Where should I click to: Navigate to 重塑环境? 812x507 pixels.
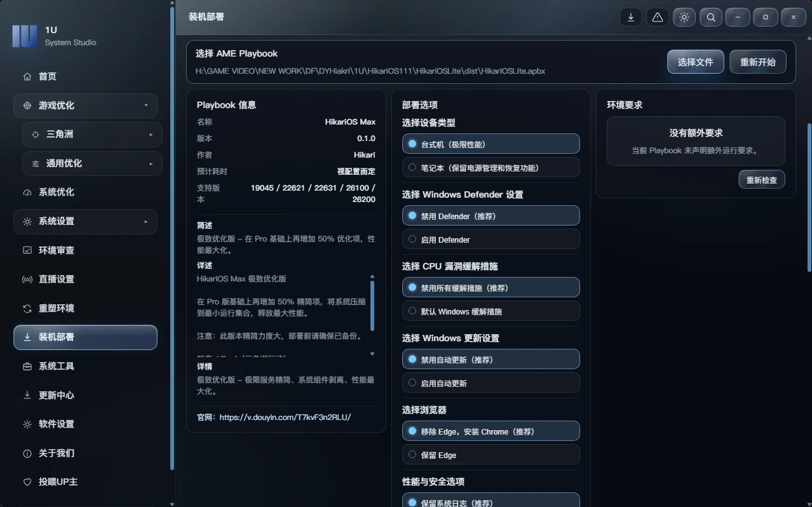[85, 309]
